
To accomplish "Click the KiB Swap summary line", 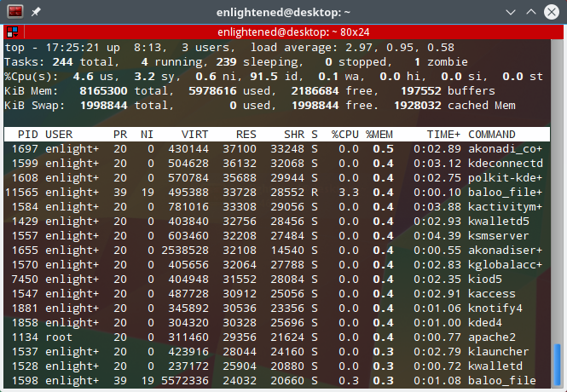I will coord(260,106).
